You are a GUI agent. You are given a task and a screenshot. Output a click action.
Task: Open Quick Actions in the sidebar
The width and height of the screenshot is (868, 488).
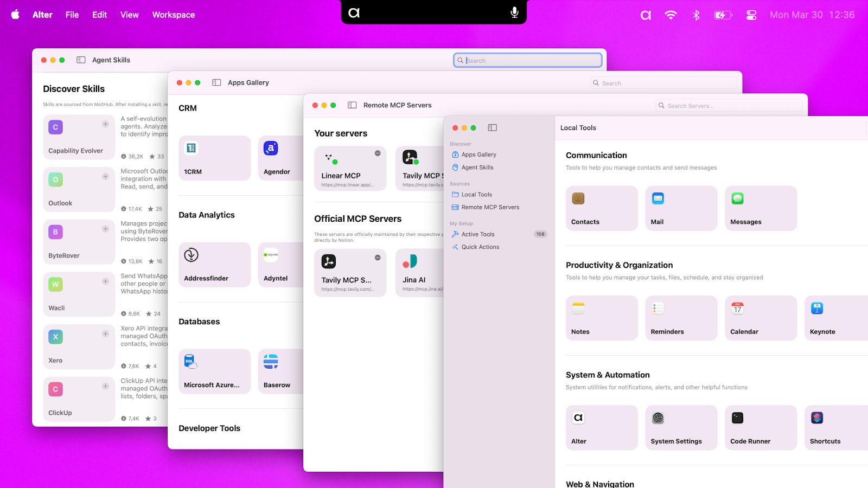pyautogui.click(x=480, y=247)
